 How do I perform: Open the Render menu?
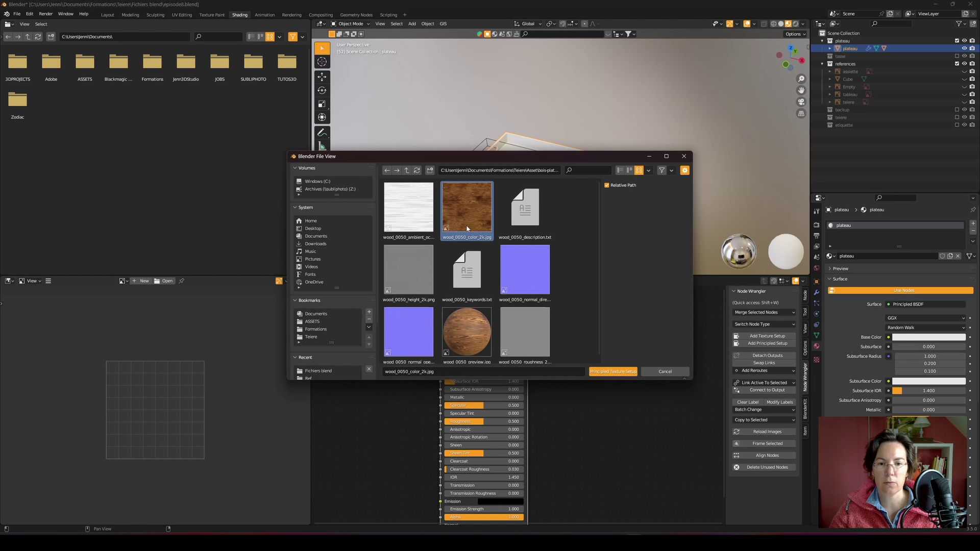tap(45, 14)
